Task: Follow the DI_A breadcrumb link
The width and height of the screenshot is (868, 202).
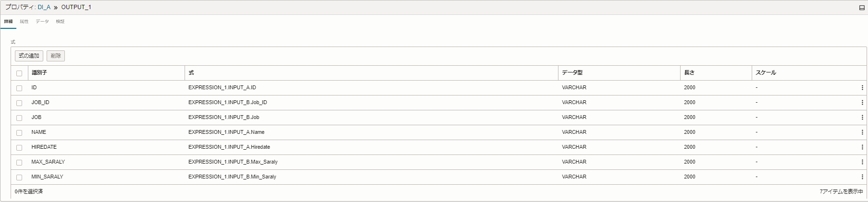Action: click(x=44, y=7)
